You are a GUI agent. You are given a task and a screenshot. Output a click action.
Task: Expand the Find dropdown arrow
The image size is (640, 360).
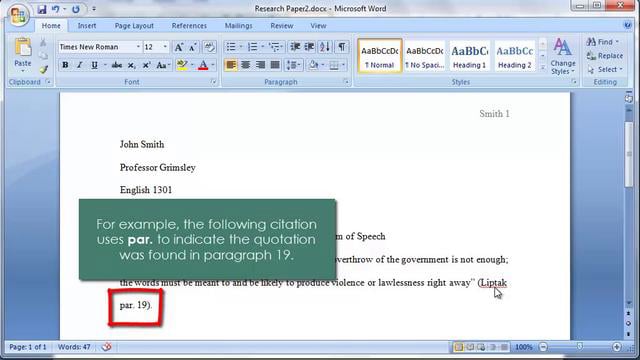tap(617, 42)
